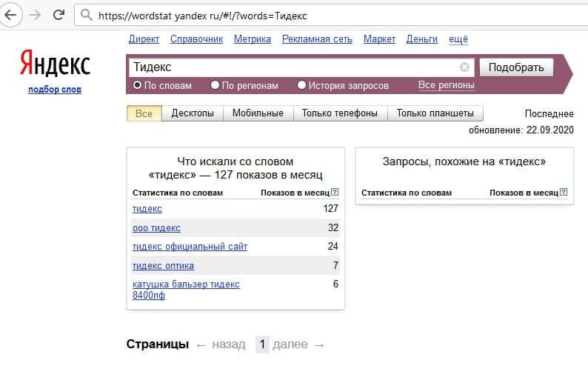The width and height of the screenshot is (588, 386).
Task: Click page number 1 in pagination
Action: pyautogui.click(x=262, y=344)
